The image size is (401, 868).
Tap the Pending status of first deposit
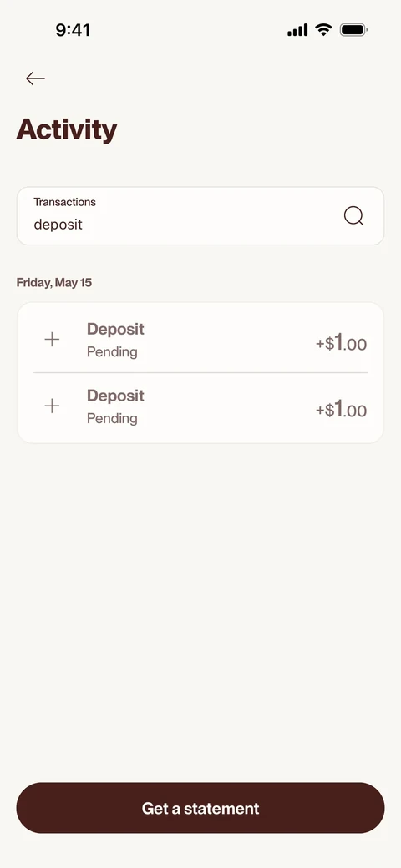coord(113,352)
